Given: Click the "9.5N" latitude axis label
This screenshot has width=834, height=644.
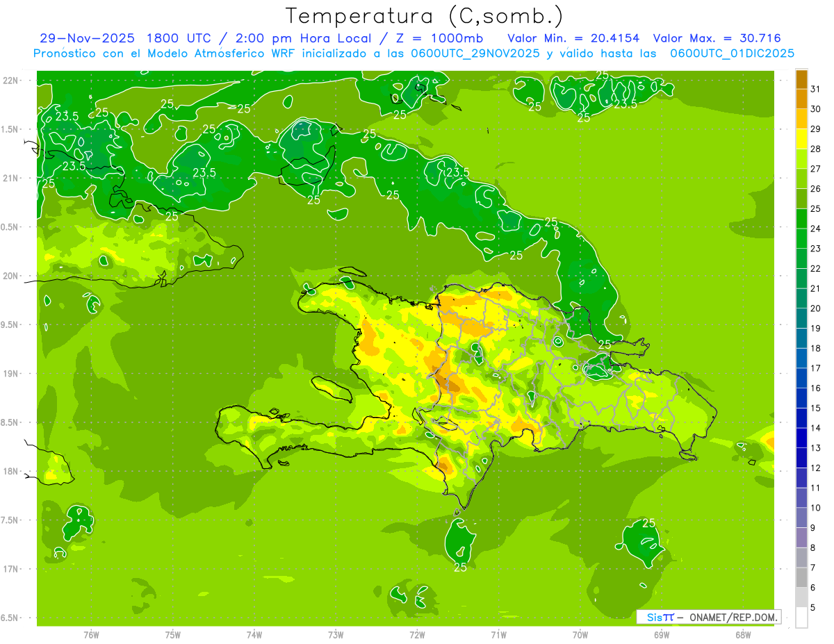Looking at the screenshot, I should point(10,324).
